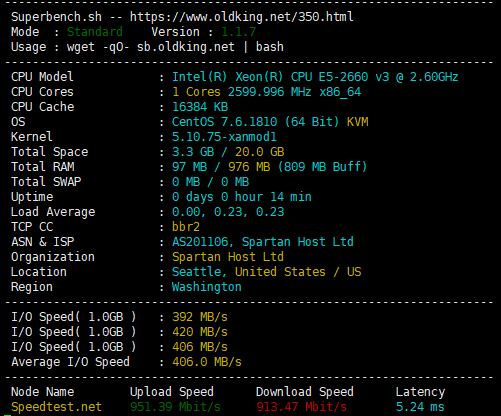Viewport: 501px width, 416px height.
Task: Click the Standard mode value
Action: (x=95, y=32)
